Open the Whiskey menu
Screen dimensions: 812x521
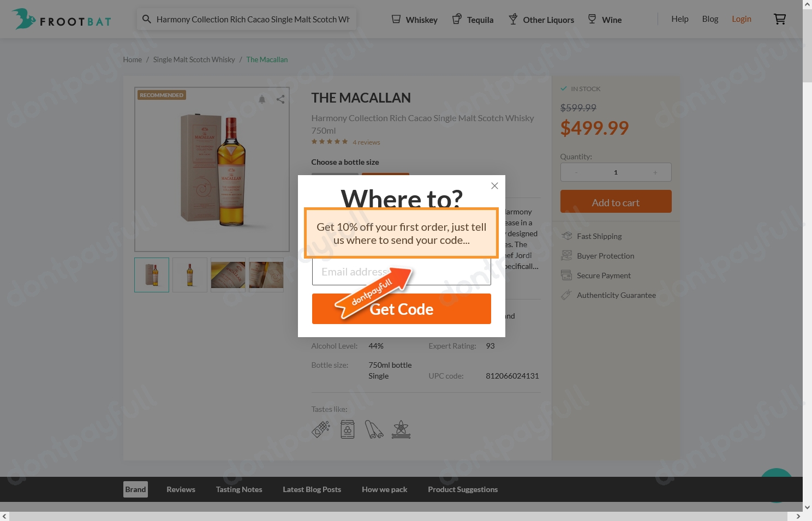tap(415, 20)
